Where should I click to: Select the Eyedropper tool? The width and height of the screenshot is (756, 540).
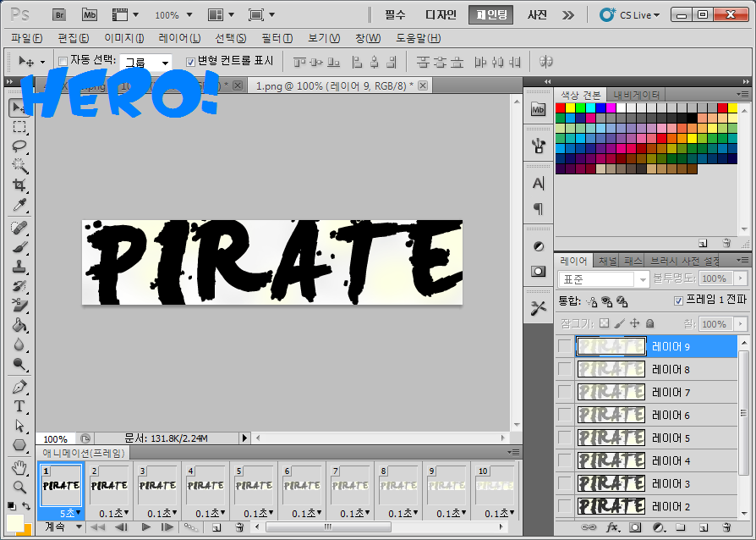tap(19, 205)
